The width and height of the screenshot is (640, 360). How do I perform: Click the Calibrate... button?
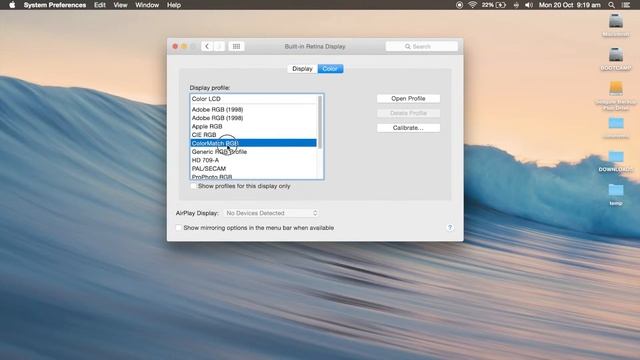pos(408,128)
